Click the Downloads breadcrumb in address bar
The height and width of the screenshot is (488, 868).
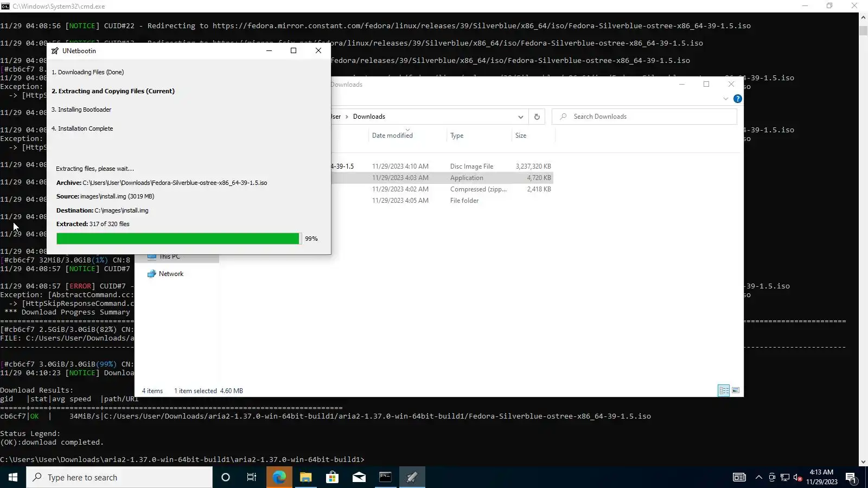tap(369, 117)
